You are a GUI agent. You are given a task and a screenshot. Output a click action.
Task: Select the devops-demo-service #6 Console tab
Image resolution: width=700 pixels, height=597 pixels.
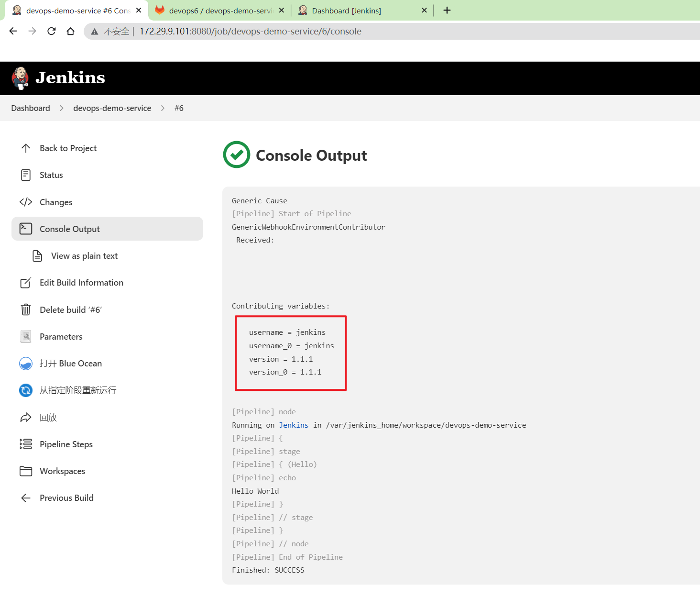pyautogui.click(x=77, y=11)
